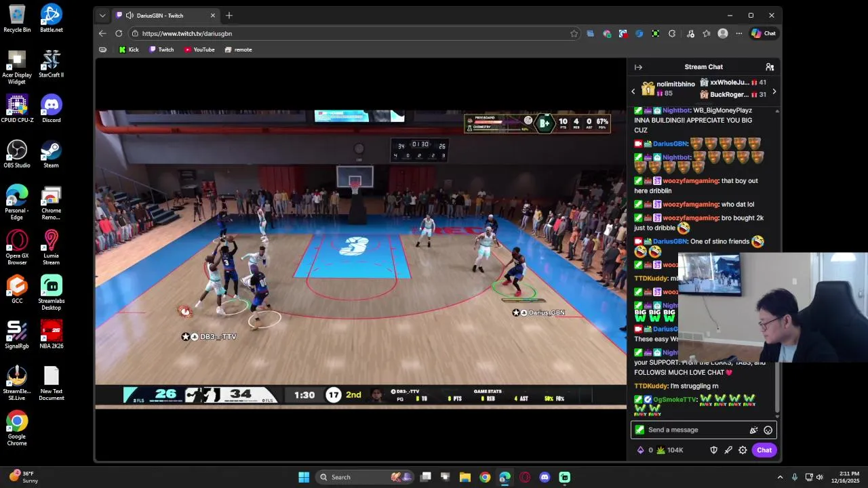Open a new browser tab
868x488 pixels.
(229, 16)
